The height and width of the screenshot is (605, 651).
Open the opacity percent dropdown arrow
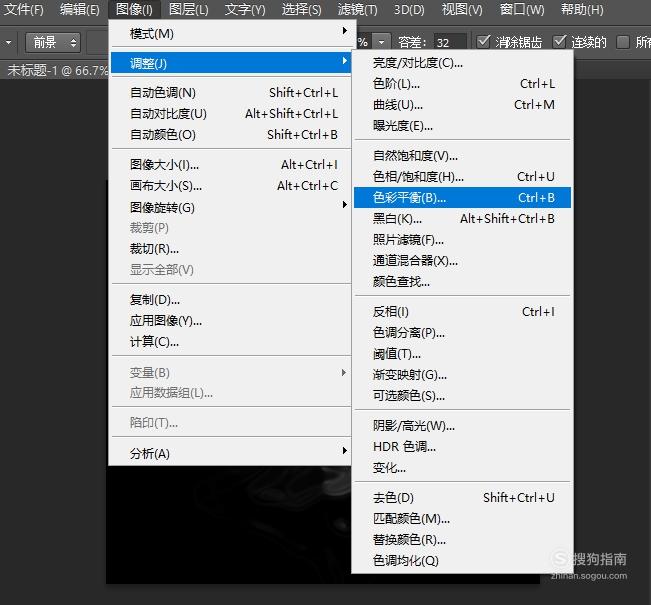pyautogui.click(x=381, y=42)
